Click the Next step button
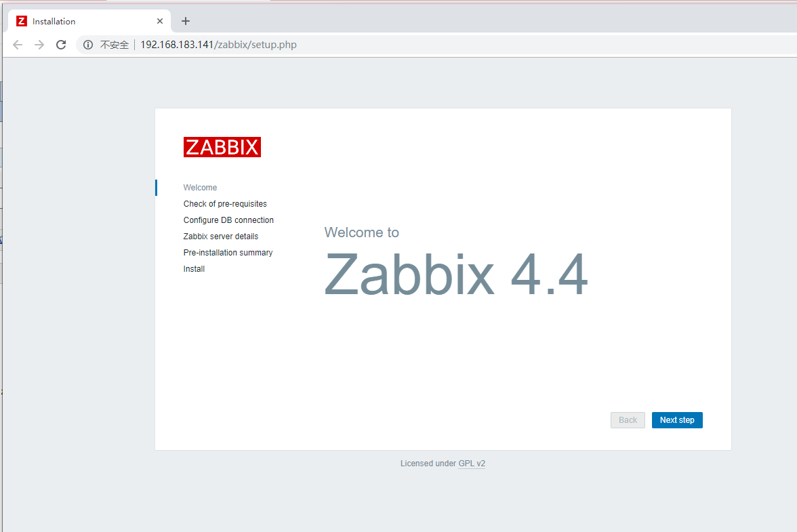 click(x=677, y=420)
